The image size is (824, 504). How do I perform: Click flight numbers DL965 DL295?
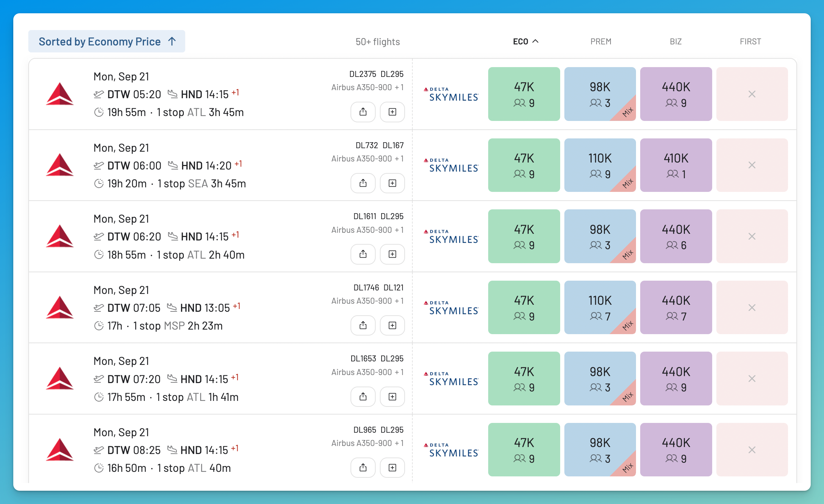pyautogui.click(x=378, y=430)
